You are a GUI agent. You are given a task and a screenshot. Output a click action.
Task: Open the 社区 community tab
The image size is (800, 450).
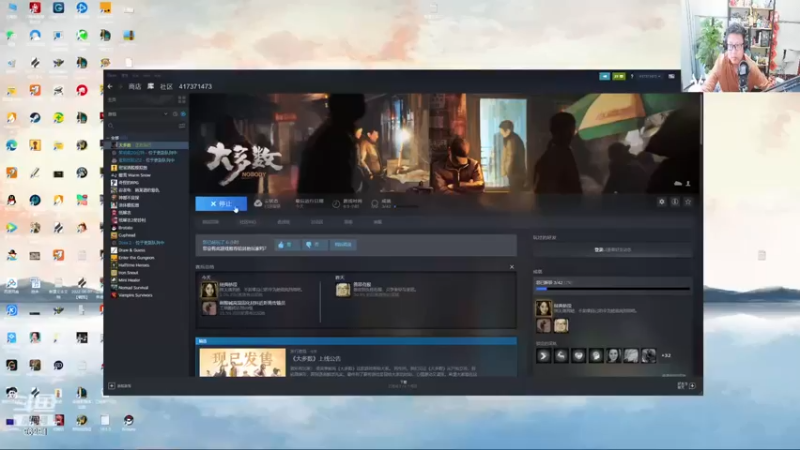[166, 87]
